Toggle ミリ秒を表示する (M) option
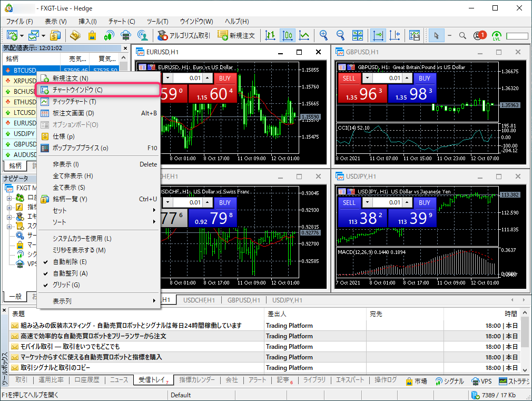The width and height of the screenshot is (532, 401). [98, 250]
